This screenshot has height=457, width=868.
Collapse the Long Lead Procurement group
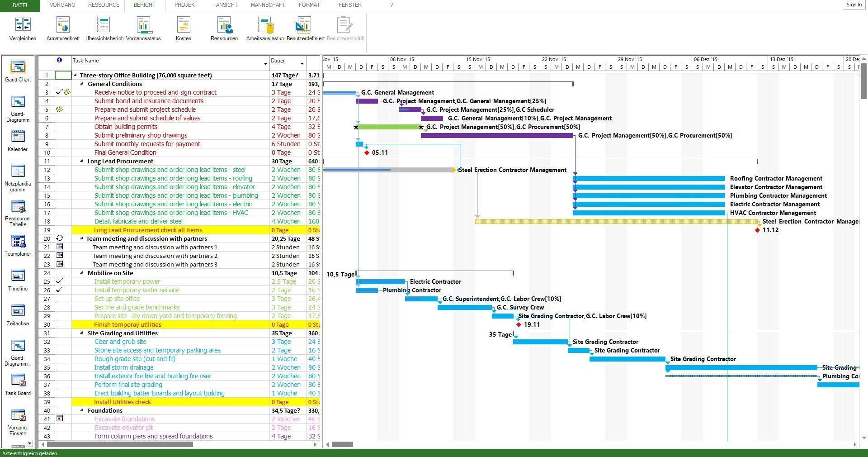82,162
